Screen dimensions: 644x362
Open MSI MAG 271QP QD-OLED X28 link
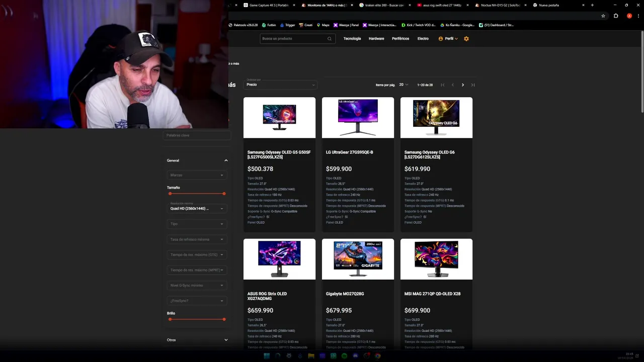click(433, 294)
